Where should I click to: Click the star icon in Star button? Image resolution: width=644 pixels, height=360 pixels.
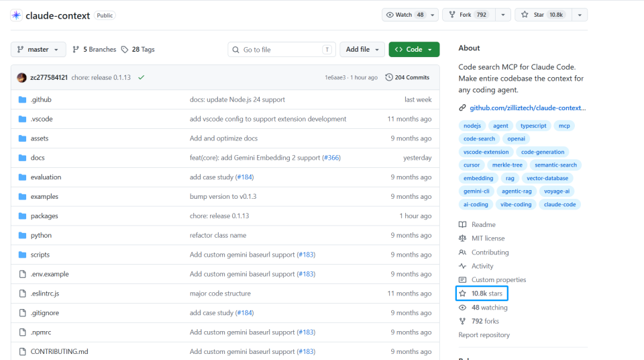tap(525, 15)
